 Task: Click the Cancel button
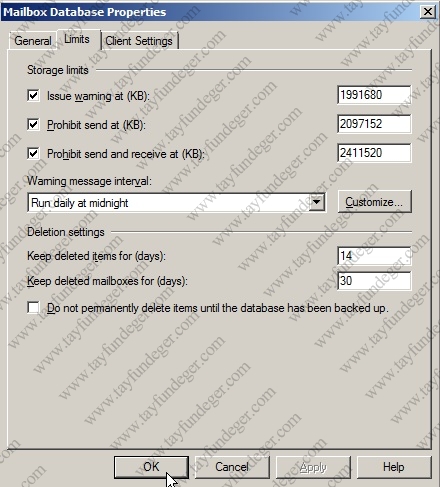232,467
